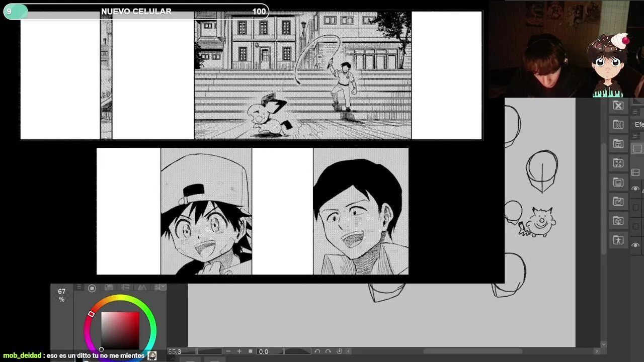This screenshot has height=362, width=644.
Task: Hide the upper visible layer's eye
Action: tap(636, 189)
